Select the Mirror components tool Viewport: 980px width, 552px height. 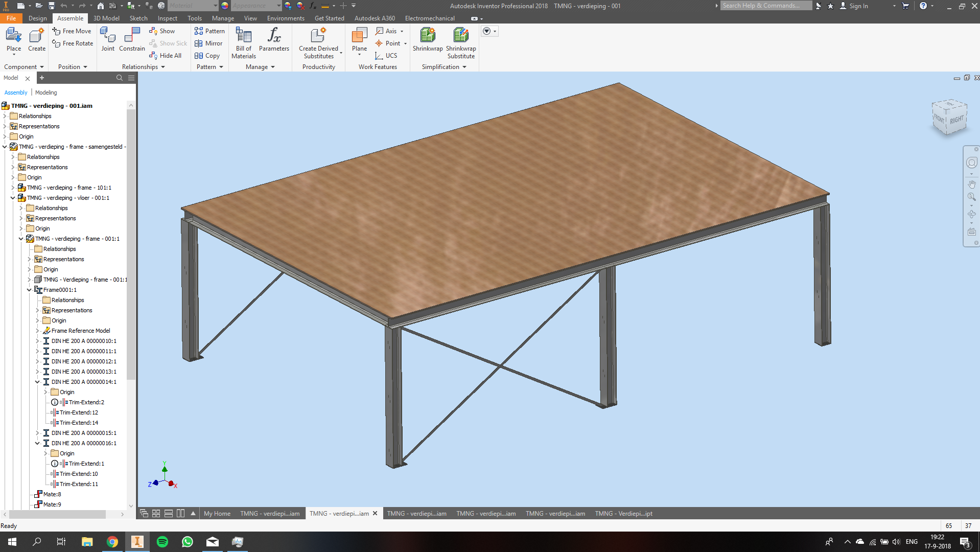208,43
